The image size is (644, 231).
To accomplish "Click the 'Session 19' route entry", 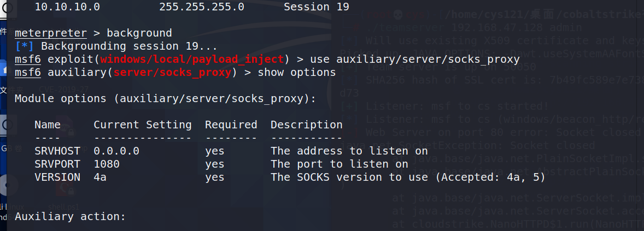I will point(316,7).
